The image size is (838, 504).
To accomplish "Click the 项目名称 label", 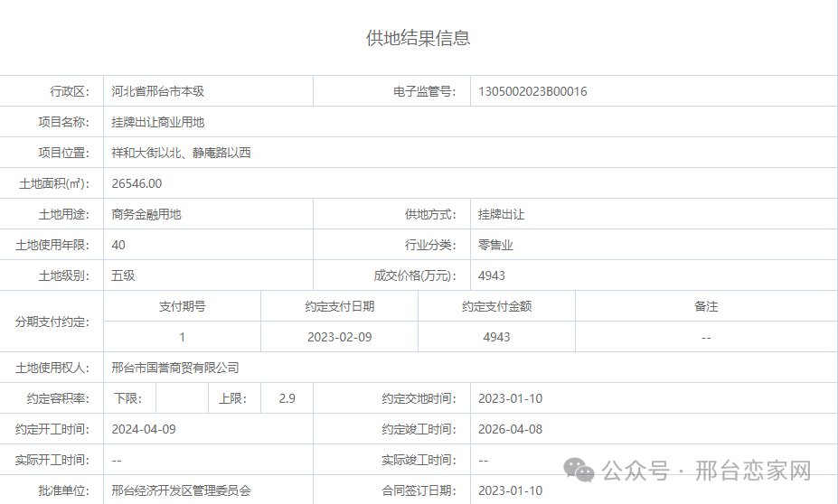I will point(63,122).
